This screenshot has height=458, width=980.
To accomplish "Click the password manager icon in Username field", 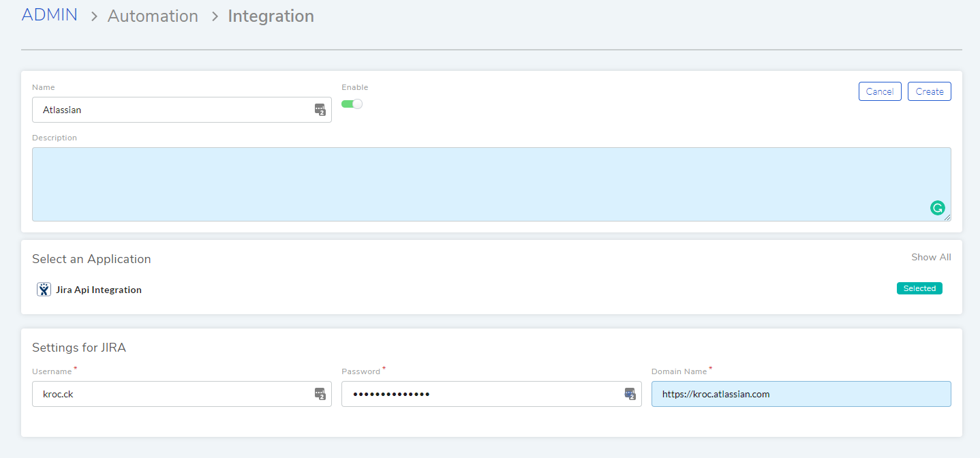I will click(x=320, y=394).
